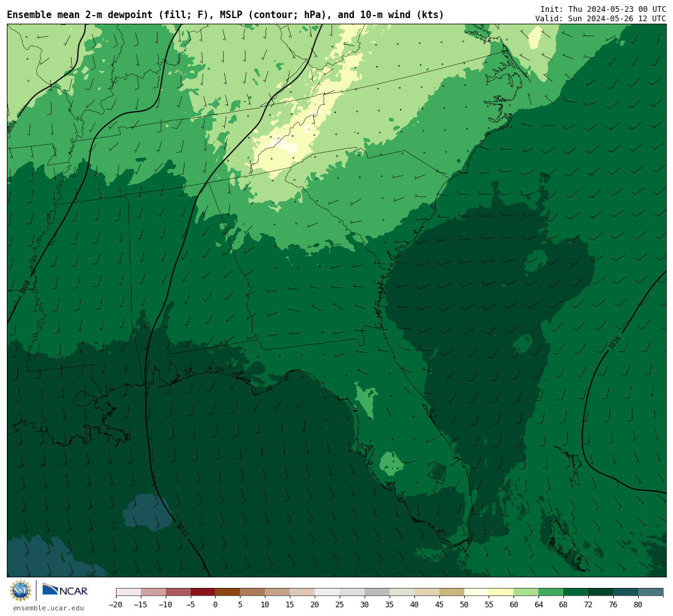Click the 64 colorbar tick label

[x=538, y=605]
